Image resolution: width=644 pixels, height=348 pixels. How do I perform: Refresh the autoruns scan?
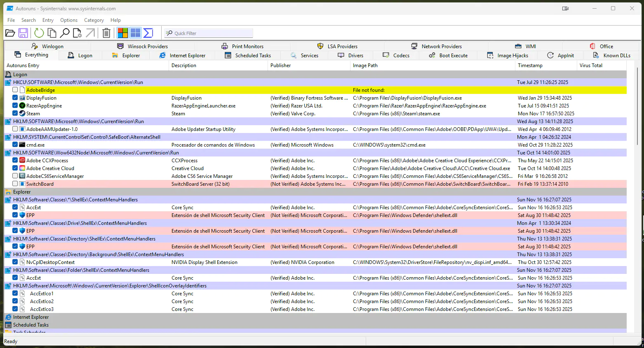[39, 33]
